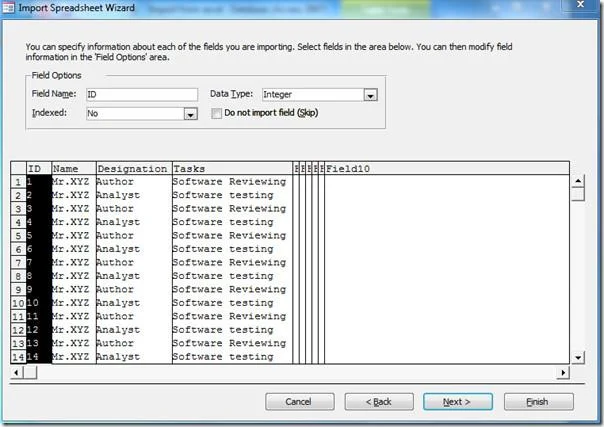Click the horizontal scrollbar left arrow
Image resolution: width=604 pixels, height=427 pixels.
coord(16,372)
